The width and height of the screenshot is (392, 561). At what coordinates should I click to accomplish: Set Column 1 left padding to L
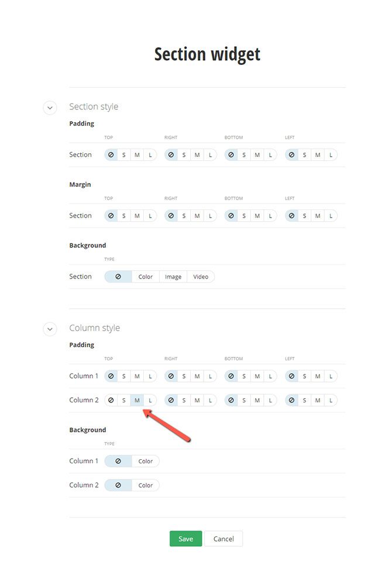click(x=331, y=376)
